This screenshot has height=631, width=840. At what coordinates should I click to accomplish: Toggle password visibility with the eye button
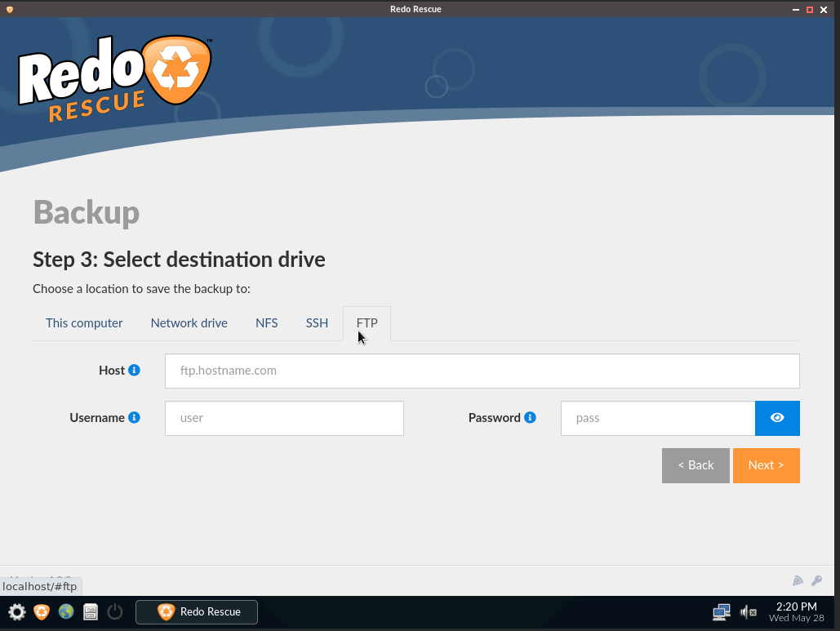(x=777, y=418)
